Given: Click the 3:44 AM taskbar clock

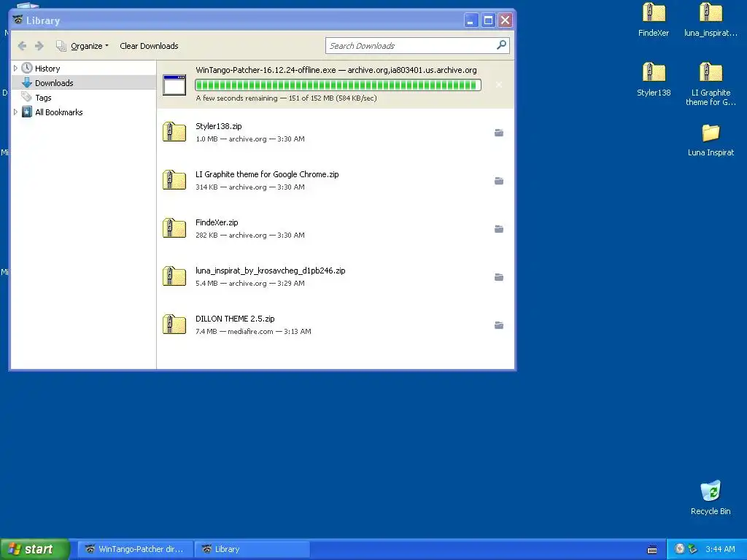Looking at the screenshot, I should click(720, 549).
